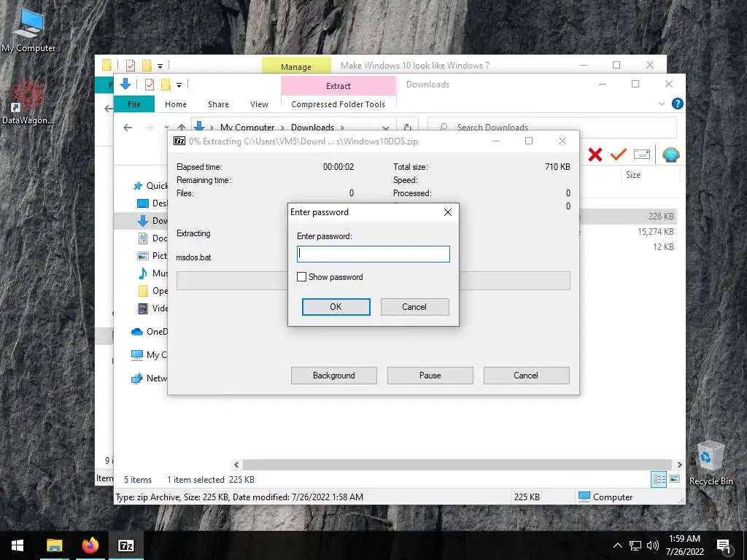This screenshot has height=560, width=747.
Task: Cancel the Enter password dialog
Action: point(414,307)
